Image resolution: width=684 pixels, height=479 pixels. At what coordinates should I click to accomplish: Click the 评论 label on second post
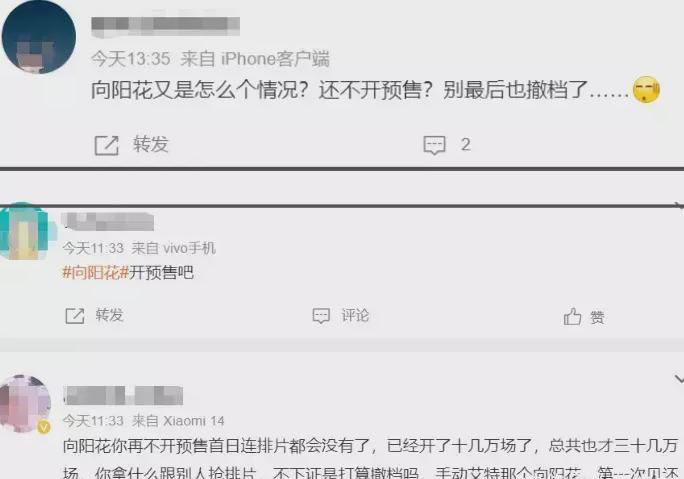pos(355,315)
